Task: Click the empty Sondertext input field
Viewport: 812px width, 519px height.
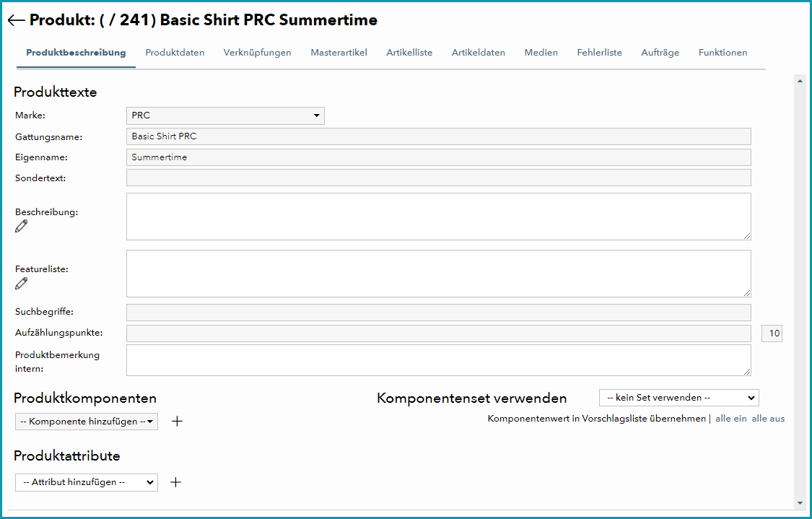Action: coord(439,178)
